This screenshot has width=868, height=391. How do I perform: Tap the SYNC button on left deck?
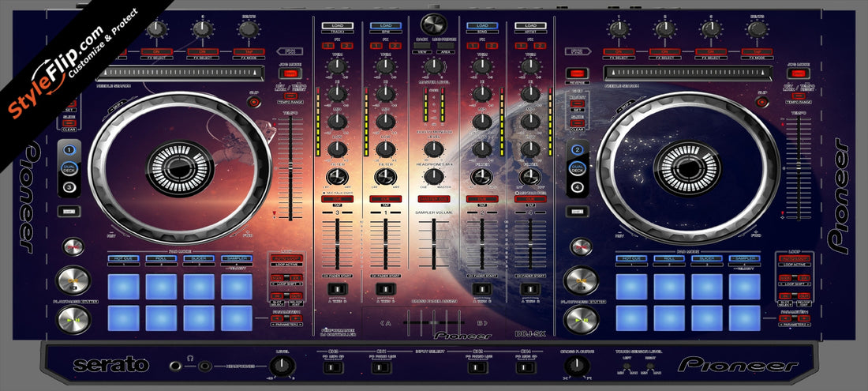(x=73, y=246)
